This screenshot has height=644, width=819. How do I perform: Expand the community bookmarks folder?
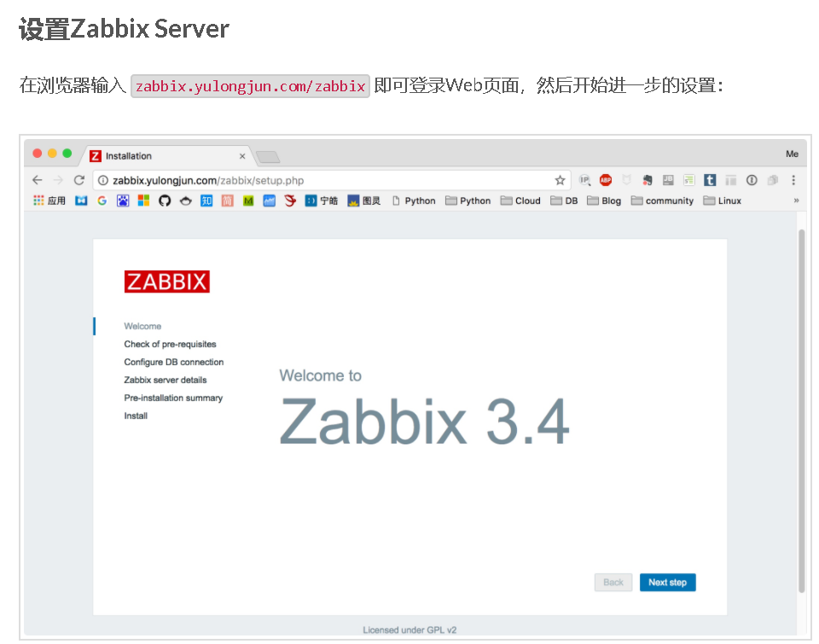tap(662, 200)
